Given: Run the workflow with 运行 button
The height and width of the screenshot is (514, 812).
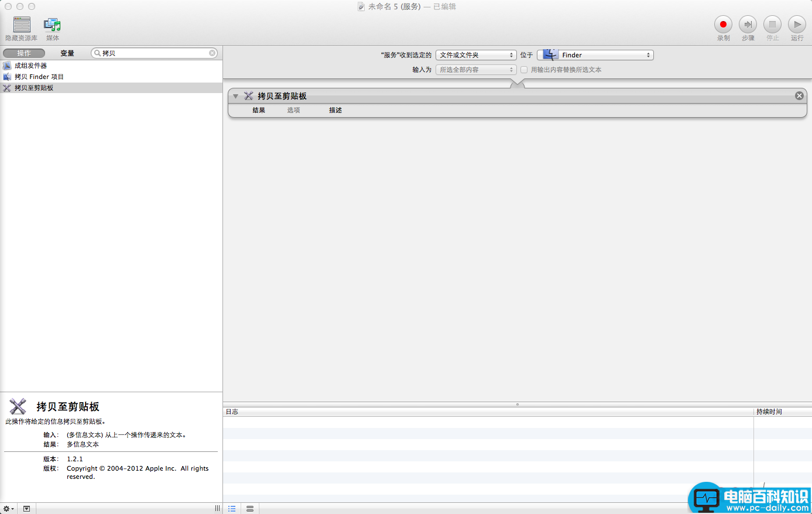Looking at the screenshot, I should [797, 25].
